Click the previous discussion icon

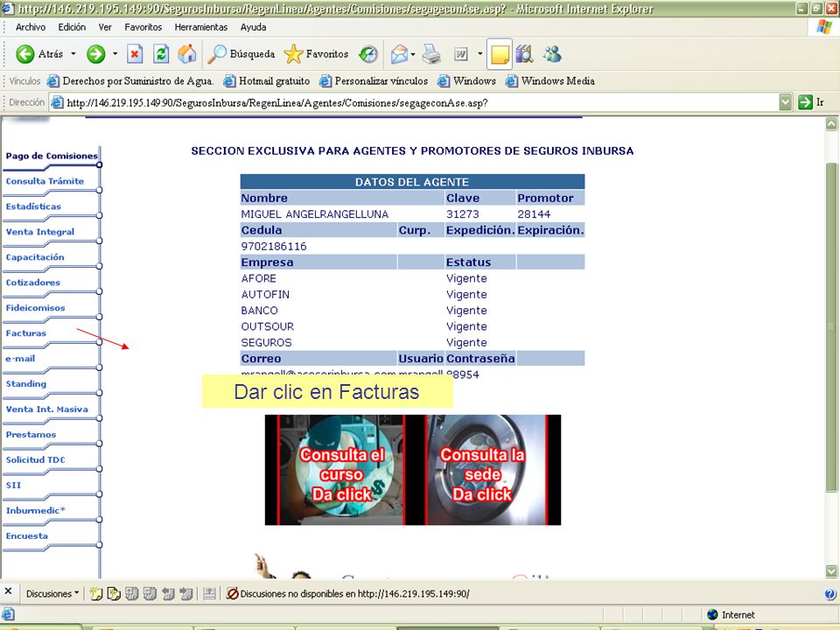click(x=168, y=593)
